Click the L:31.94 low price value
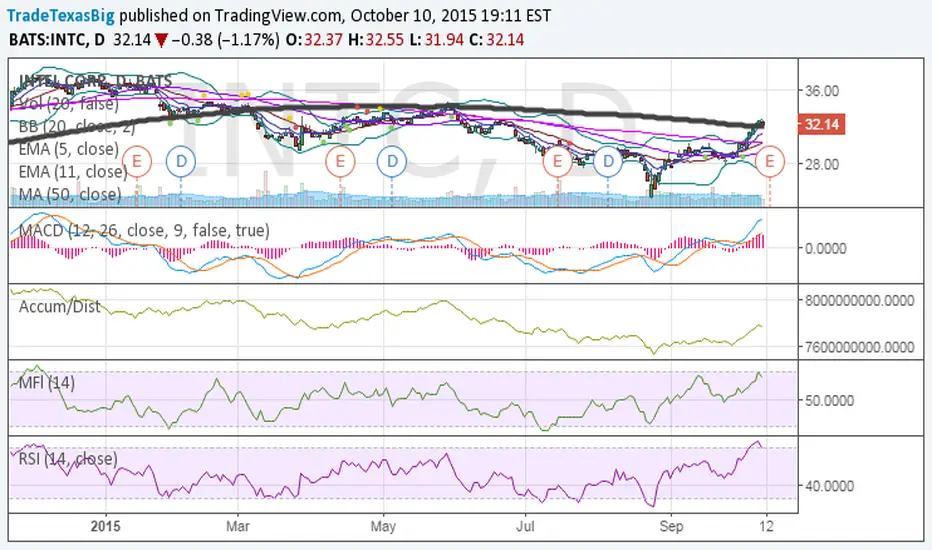This screenshot has width=932, height=550. click(436, 40)
